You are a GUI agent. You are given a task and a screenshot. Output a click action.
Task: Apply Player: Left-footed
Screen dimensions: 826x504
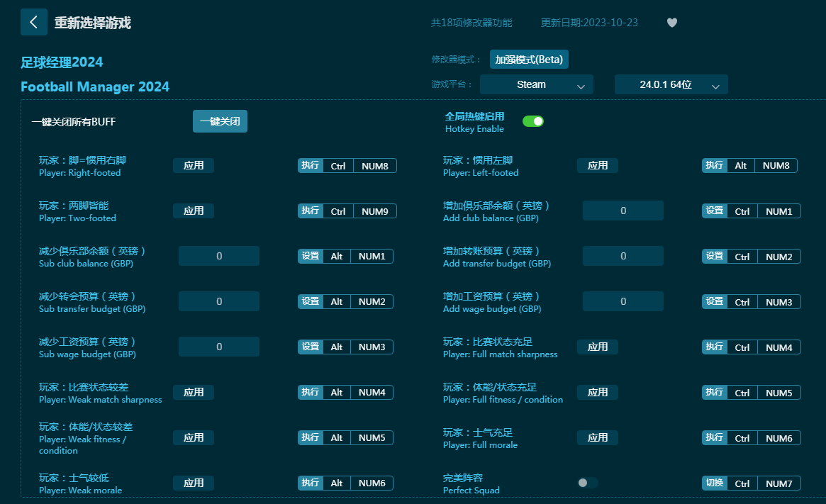point(598,165)
